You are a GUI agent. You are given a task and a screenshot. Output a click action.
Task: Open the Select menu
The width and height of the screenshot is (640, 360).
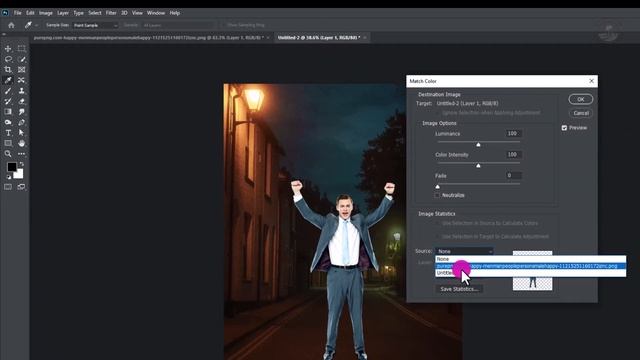(x=95, y=13)
